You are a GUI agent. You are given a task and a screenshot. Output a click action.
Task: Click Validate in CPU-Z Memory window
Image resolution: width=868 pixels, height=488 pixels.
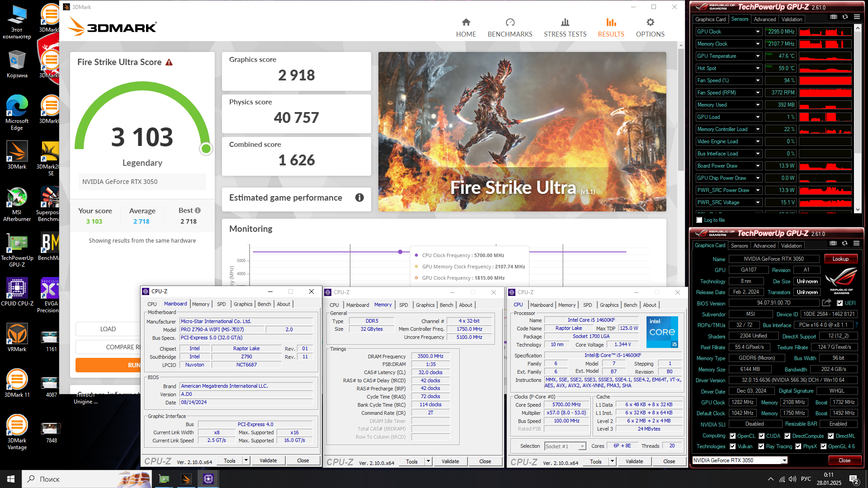click(450, 461)
